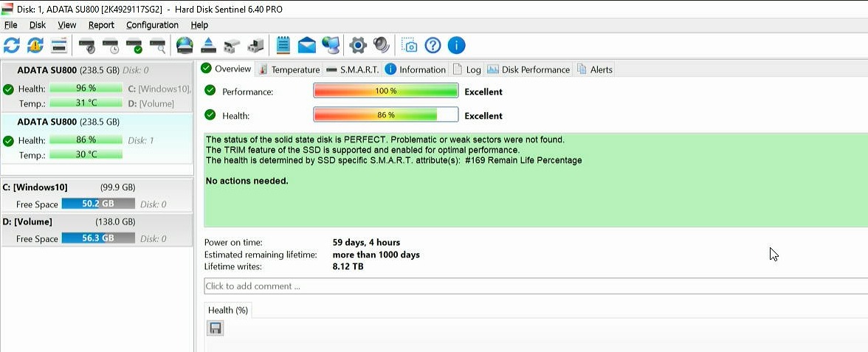The height and width of the screenshot is (352, 868).
Task: Click green check icon beside Health 86 % bar
Action: [210, 114]
